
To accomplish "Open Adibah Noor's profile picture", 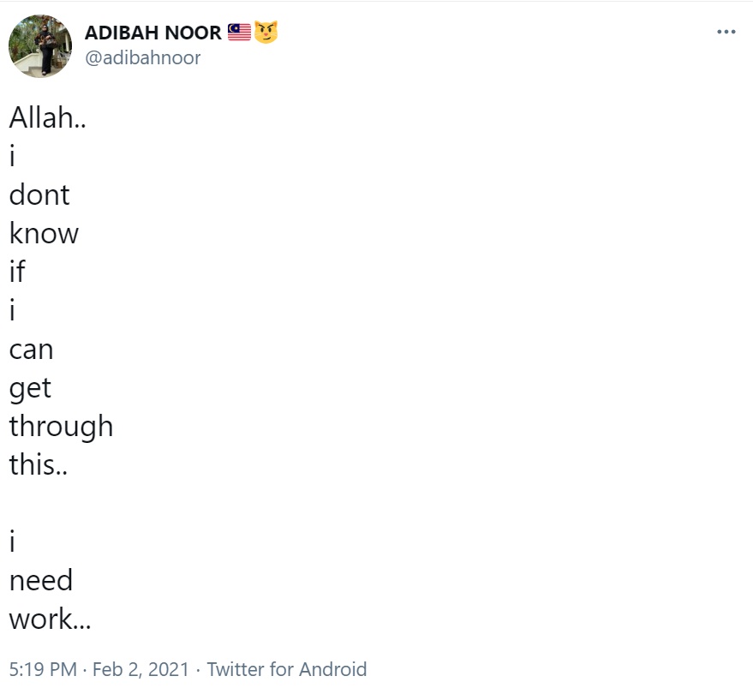I will coord(40,45).
